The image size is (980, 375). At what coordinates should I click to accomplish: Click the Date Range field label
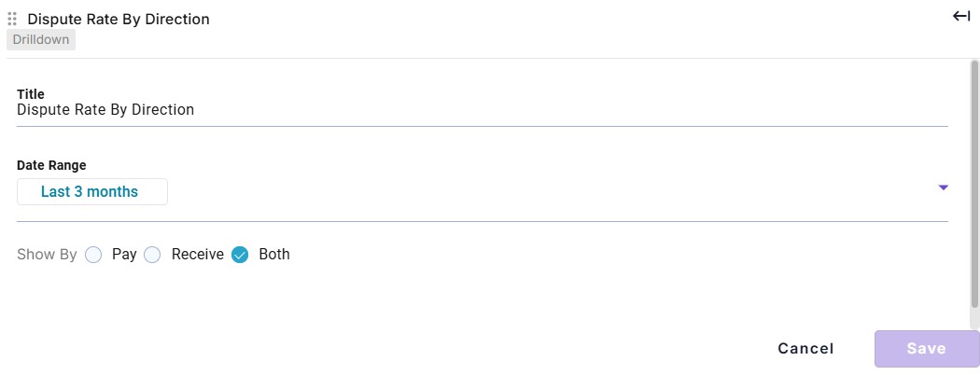coord(51,166)
